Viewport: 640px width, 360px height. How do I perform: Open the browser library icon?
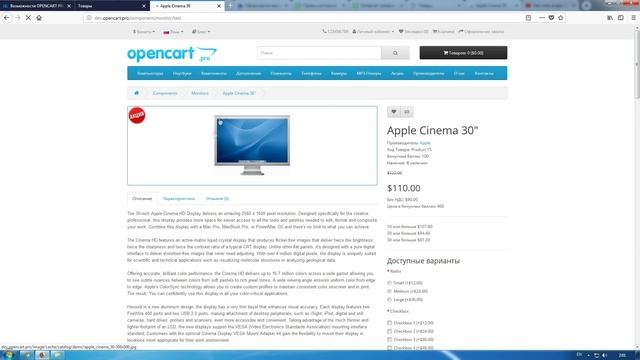(610, 18)
